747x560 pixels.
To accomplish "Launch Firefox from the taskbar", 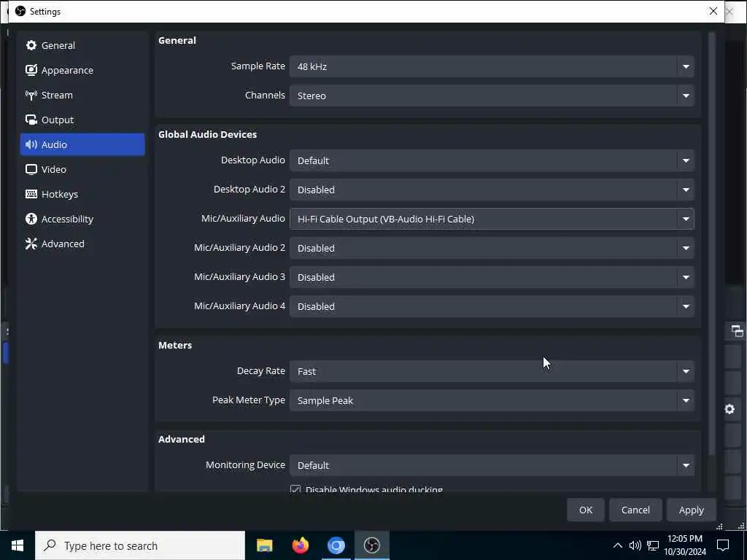I will [x=300, y=545].
